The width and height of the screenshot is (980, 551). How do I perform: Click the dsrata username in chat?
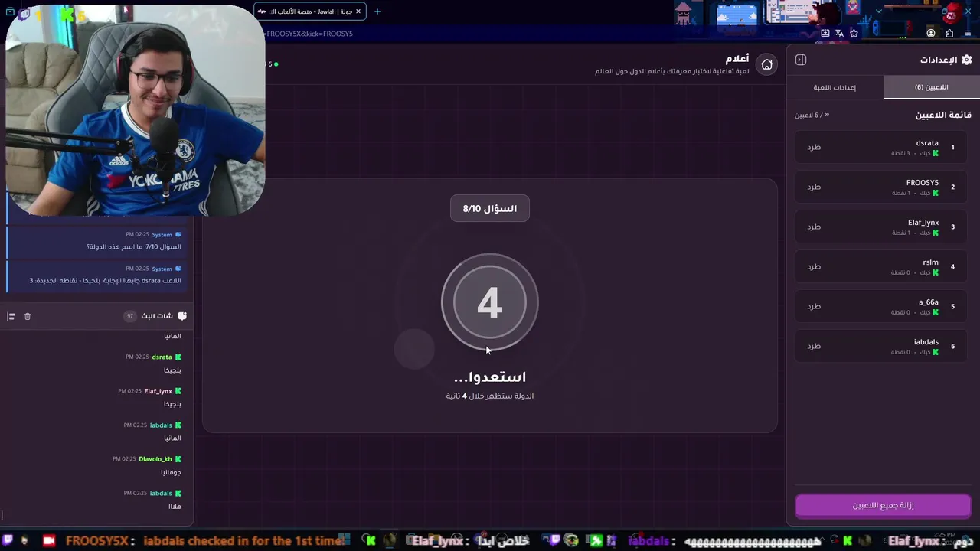pos(162,357)
